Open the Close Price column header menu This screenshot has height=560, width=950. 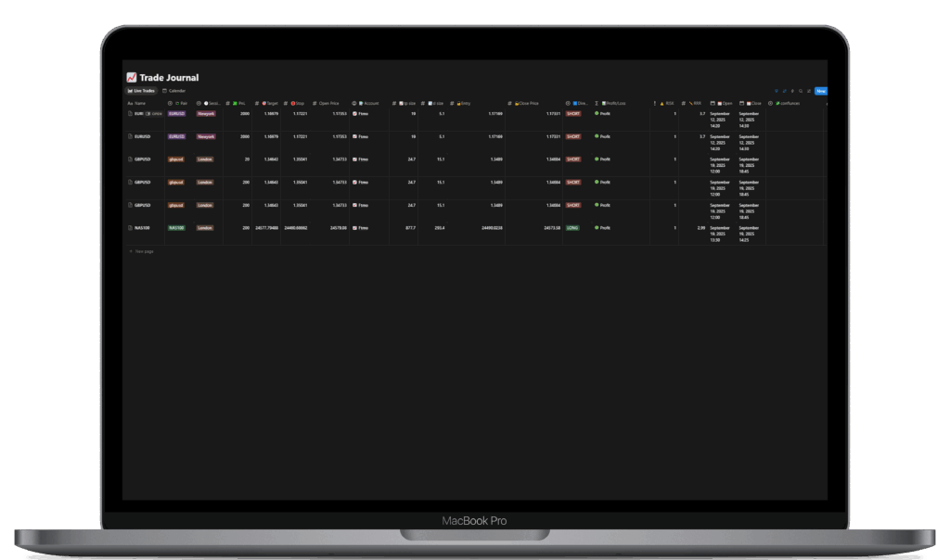(527, 103)
